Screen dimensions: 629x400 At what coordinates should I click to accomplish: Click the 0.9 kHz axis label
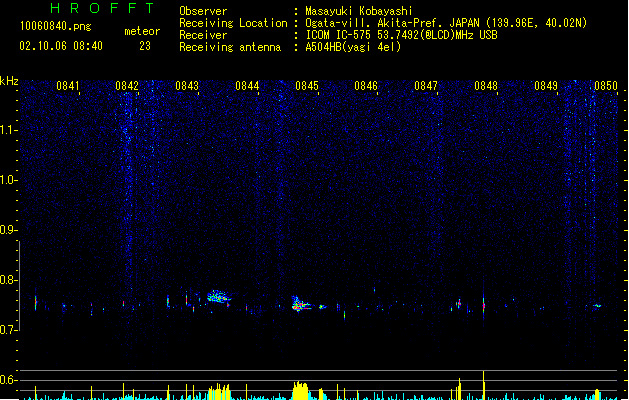(8, 229)
